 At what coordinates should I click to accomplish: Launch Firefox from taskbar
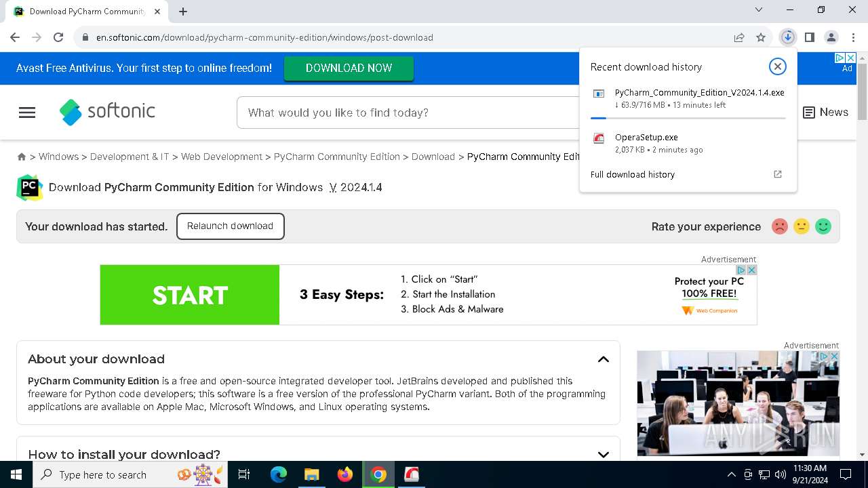[345, 474]
